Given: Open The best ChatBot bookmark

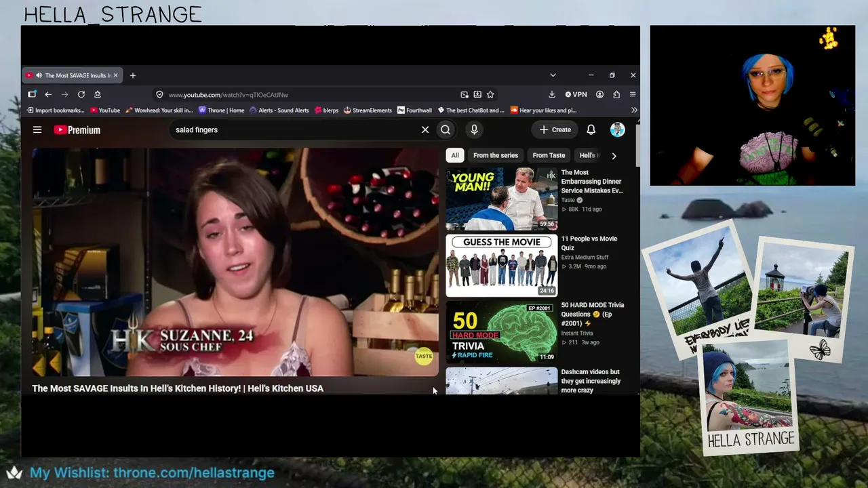Looking at the screenshot, I should tap(471, 110).
